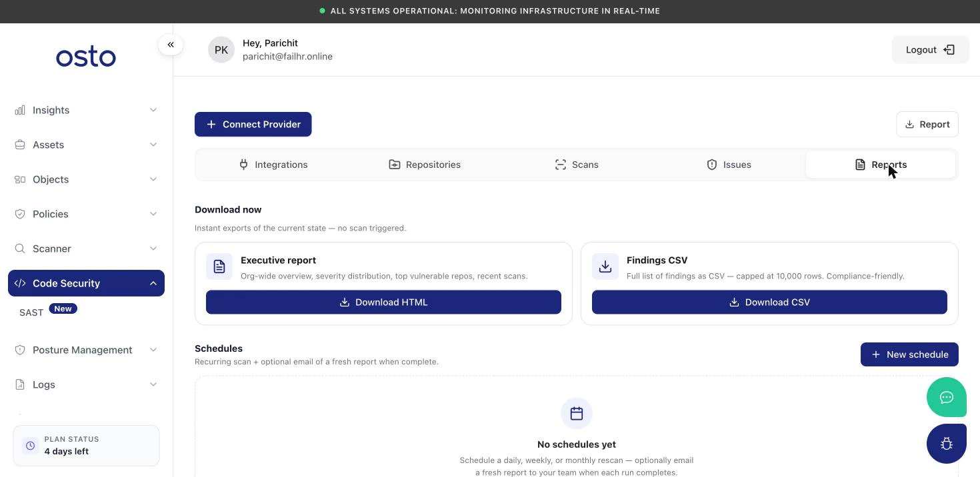980x477 pixels.
Task: Click the Scanner magnifier icon
Action: click(x=20, y=248)
